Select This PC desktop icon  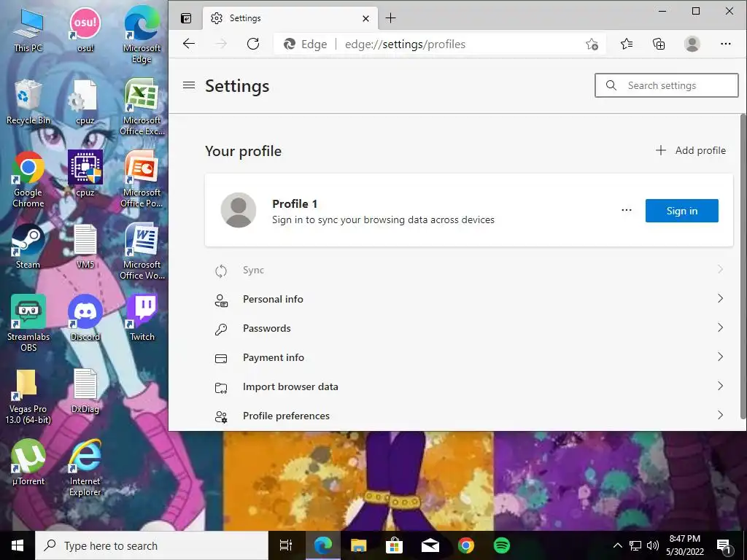[28, 30]
